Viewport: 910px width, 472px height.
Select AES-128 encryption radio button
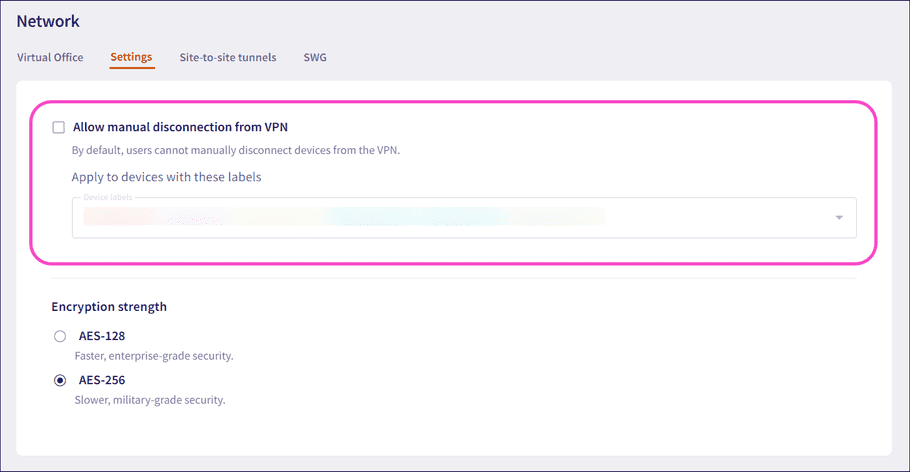tap(60, 336)
